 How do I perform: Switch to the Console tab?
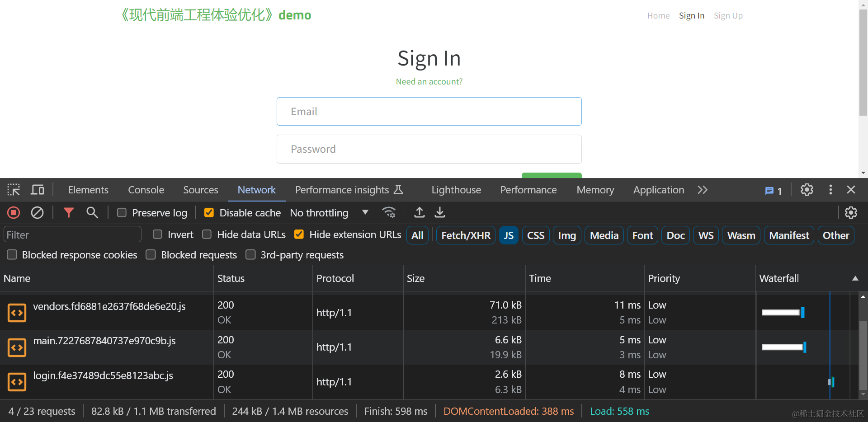click(x=146, y=190)
